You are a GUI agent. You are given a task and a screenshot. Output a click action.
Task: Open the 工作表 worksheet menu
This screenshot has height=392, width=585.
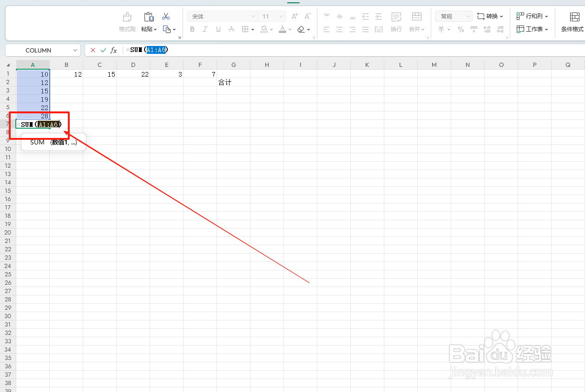[532, 29]
